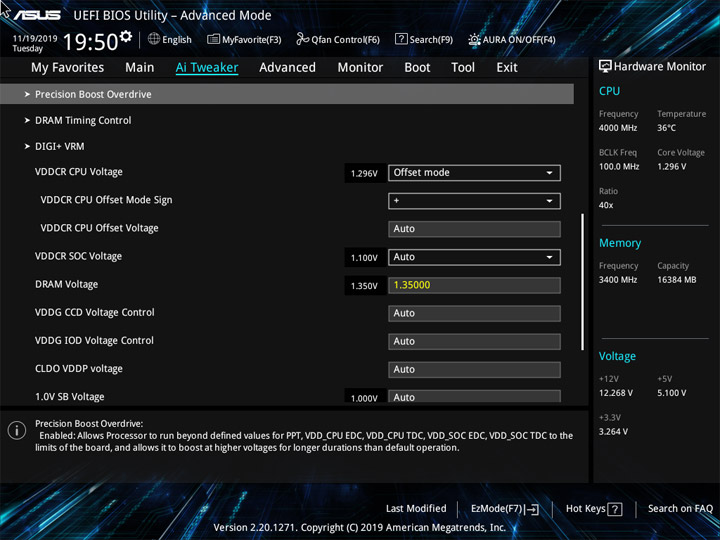720x540 pixels.
Task: Switch to the Boot tab
Action: (x=417, y=68)
